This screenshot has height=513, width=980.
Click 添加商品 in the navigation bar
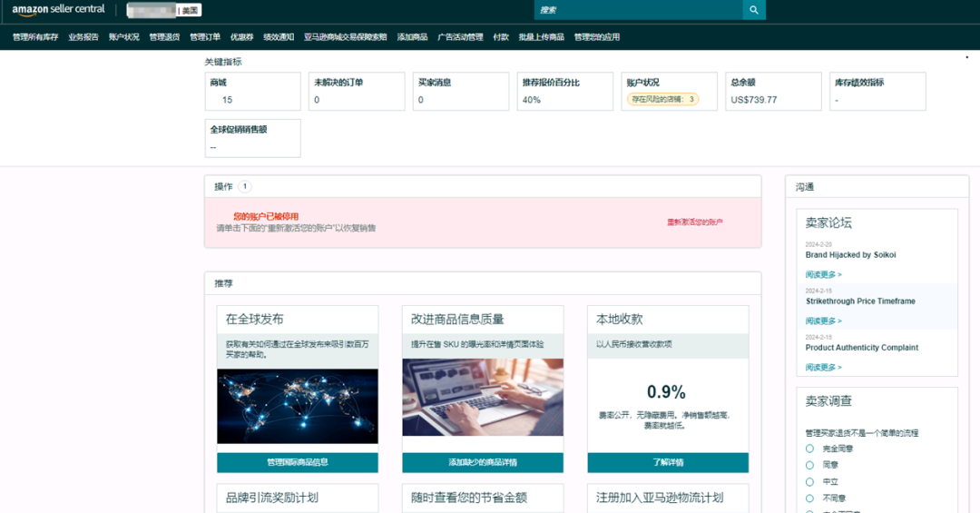[413, 37]
